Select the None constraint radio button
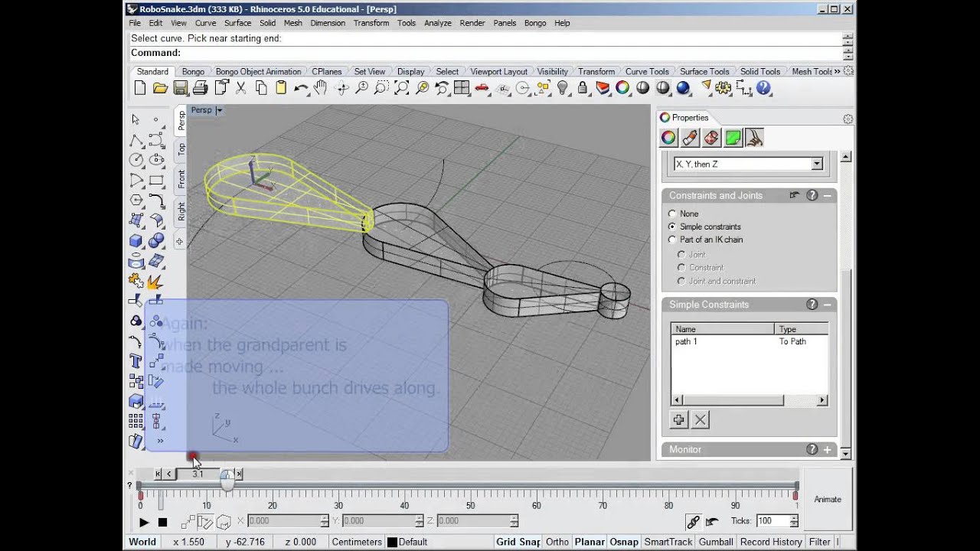The image size is (980, 551). point(672,214)
